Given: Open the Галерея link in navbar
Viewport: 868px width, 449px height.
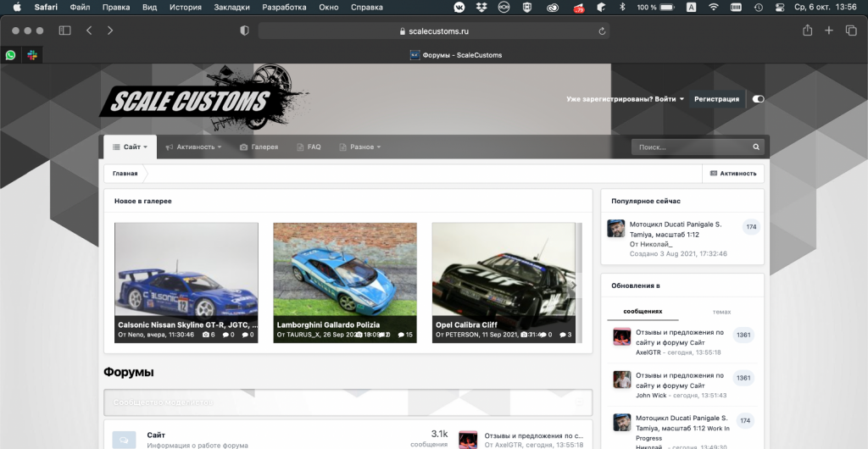Looking at the screenshot, I should [x=259, y=147].
